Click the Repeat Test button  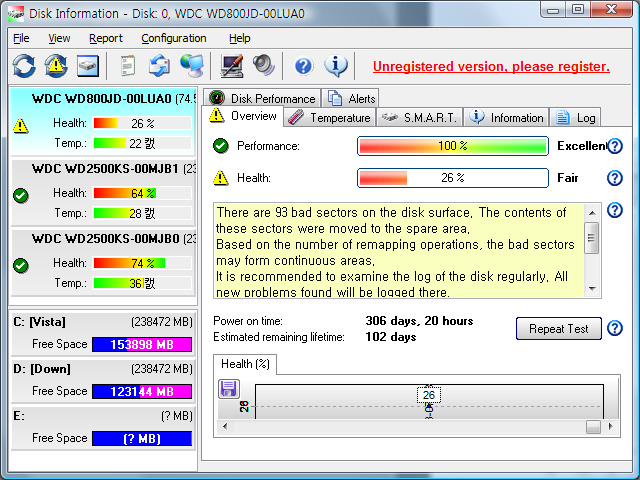coord(558,329)
